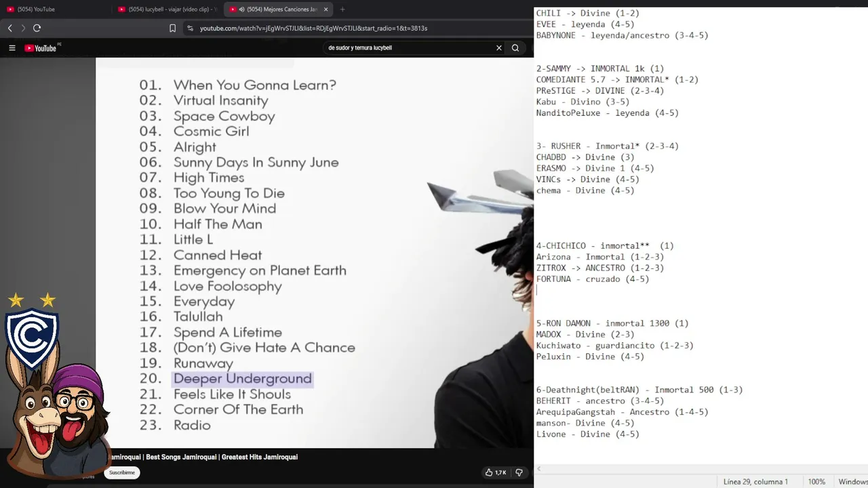Click Notepad line '3- RUSHER - Inmortal*'

608,146
